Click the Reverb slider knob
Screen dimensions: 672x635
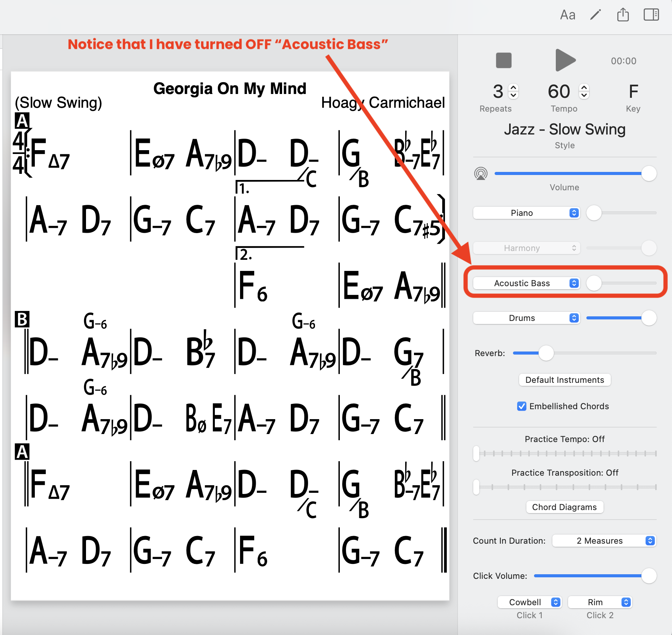[546, 353]
